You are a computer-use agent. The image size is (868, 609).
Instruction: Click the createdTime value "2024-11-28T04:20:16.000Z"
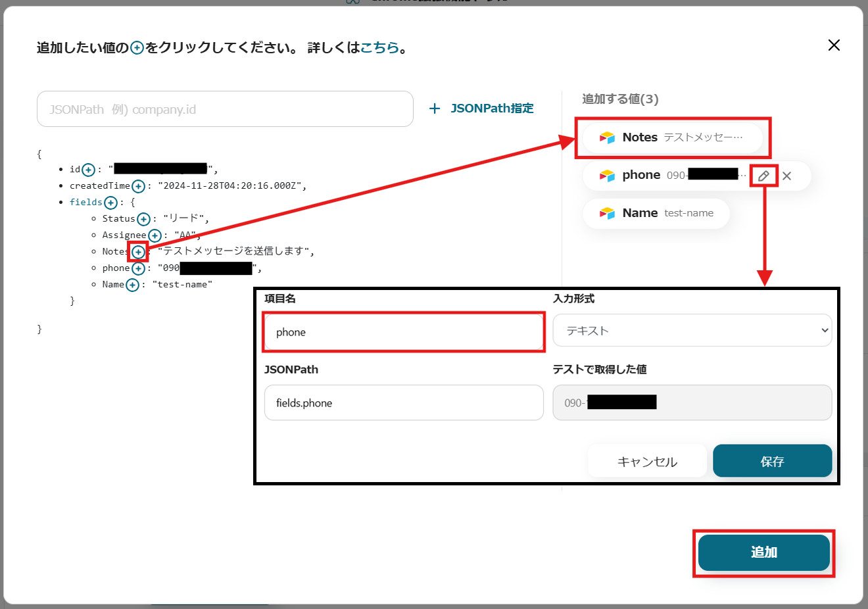pyautogui.click(x=229, y=186)
